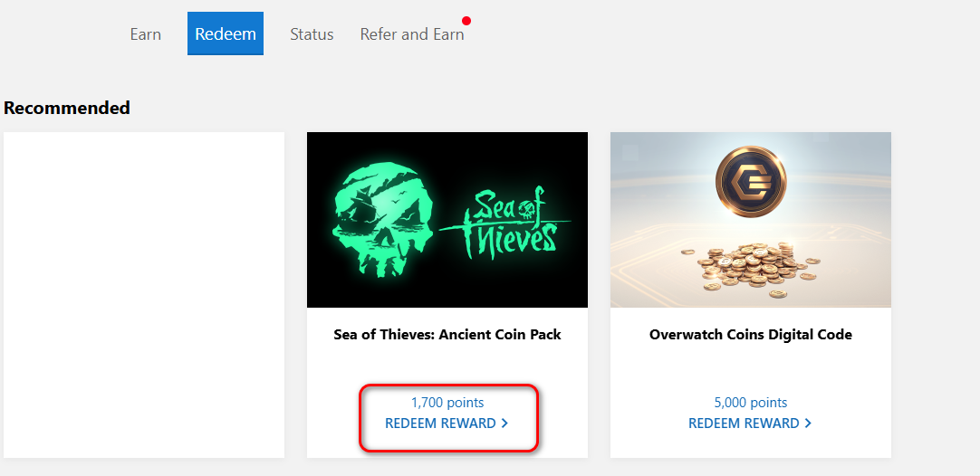980x476 pixels.
Task: Click the Recommended section heading
Action: [x=67, y=109]
